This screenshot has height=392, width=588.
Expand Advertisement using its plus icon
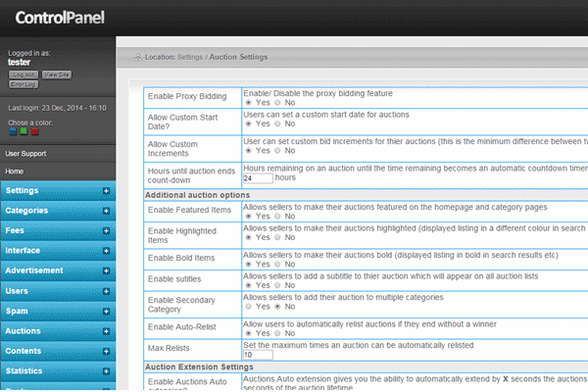(x=106, y=270)
